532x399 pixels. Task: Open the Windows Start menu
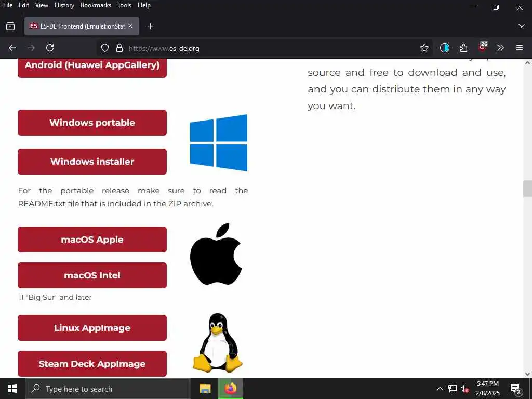[x=12, y=389]
